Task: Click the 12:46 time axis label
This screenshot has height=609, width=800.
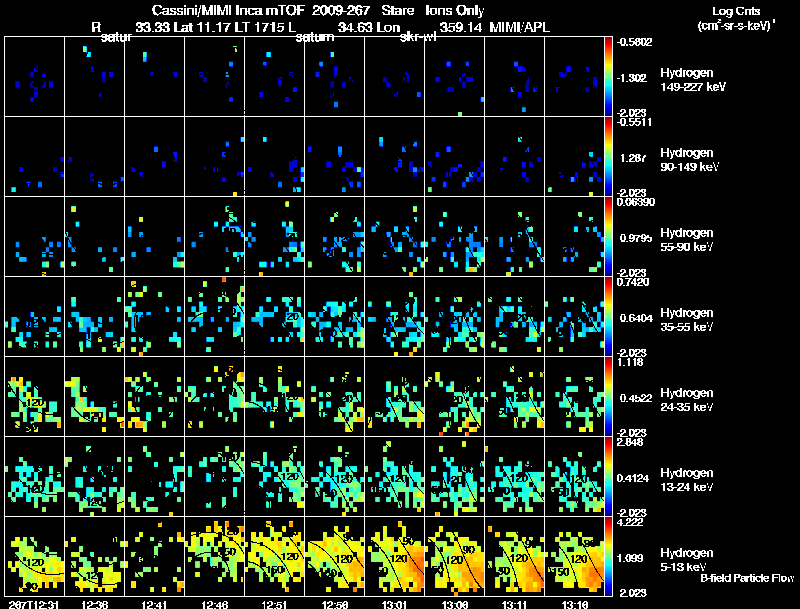Action: point(215,604)
